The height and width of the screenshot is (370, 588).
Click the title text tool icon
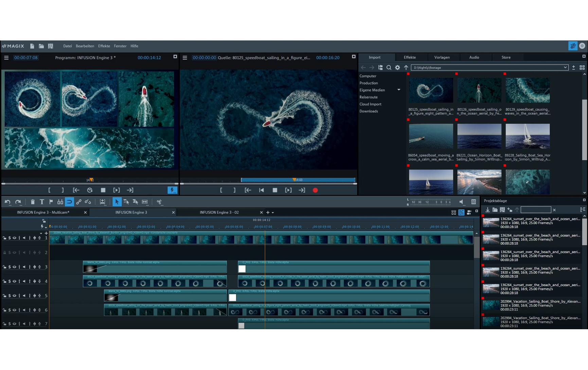(x=42, y=202)
